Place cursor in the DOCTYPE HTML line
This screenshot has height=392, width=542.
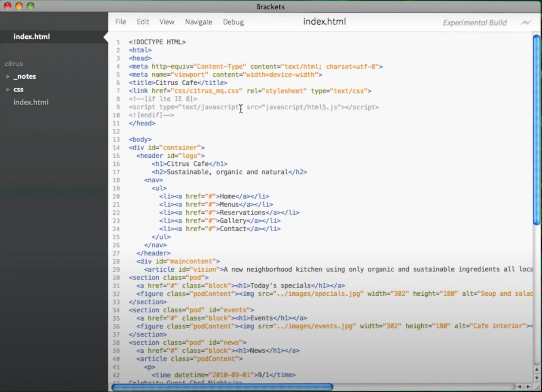(x=157, y=42)
